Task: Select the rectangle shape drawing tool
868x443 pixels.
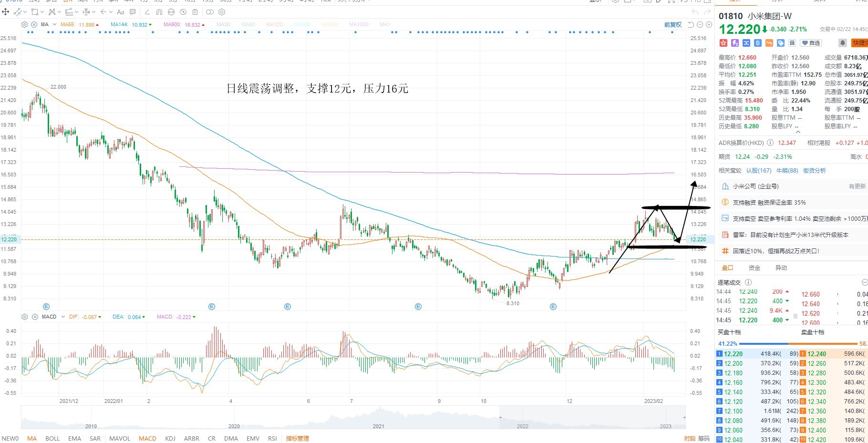Action: tap(35, 12)
